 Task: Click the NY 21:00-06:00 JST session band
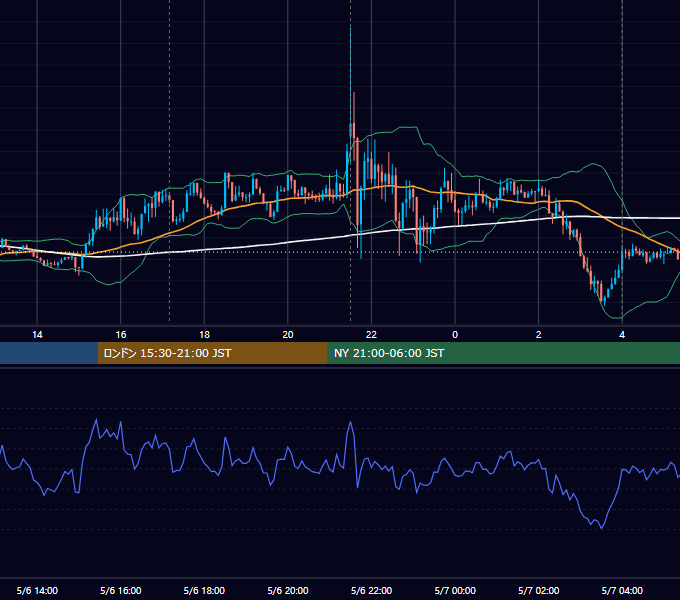[x=503, y=353]
